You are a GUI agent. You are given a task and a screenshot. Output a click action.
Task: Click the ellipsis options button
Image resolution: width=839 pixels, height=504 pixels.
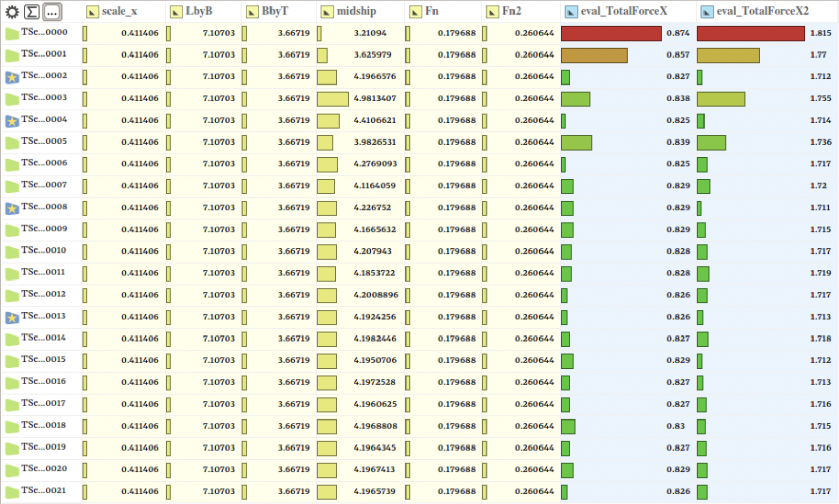pos(52,12)
